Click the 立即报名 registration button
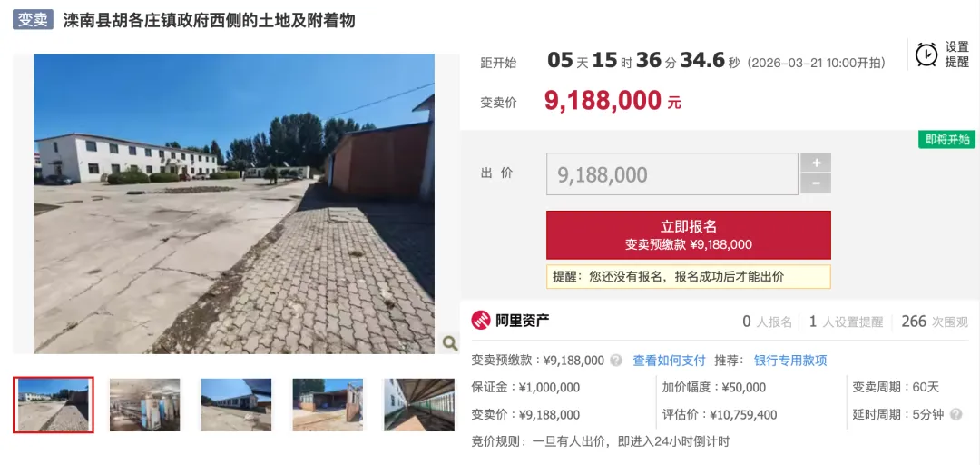The height and width of the screenshot is (465, 980). click(688, 234)
